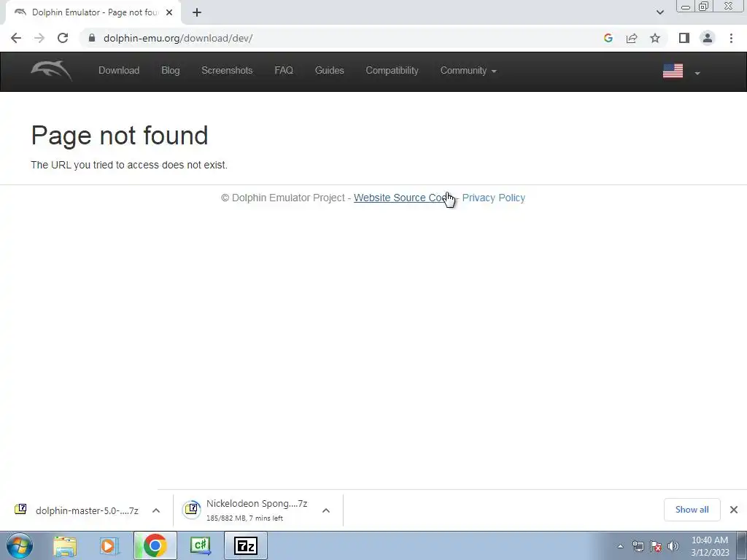Click the Action Center flag icon
The width and height of the screenshot is (747, 560).
(656, 546)
